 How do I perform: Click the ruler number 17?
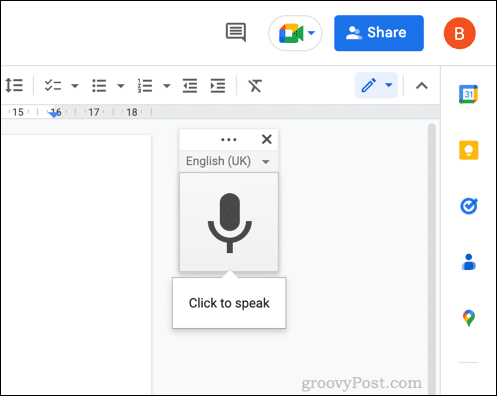94,112
